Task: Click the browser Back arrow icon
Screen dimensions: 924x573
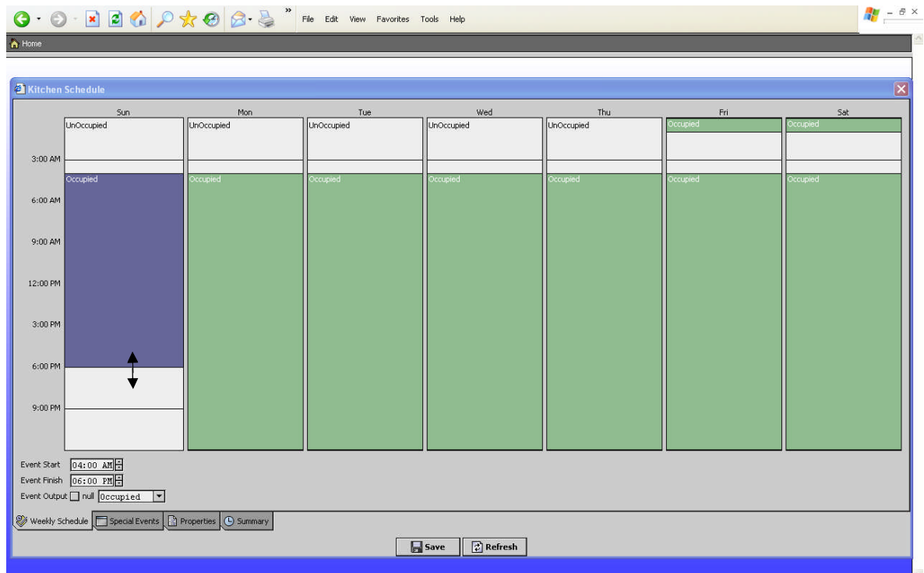Action: tap(22, 19)
